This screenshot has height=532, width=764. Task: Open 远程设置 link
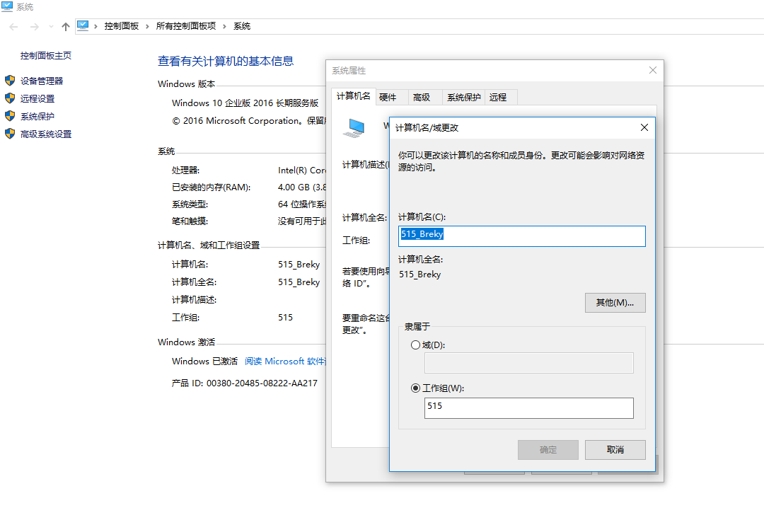[37, 98]
